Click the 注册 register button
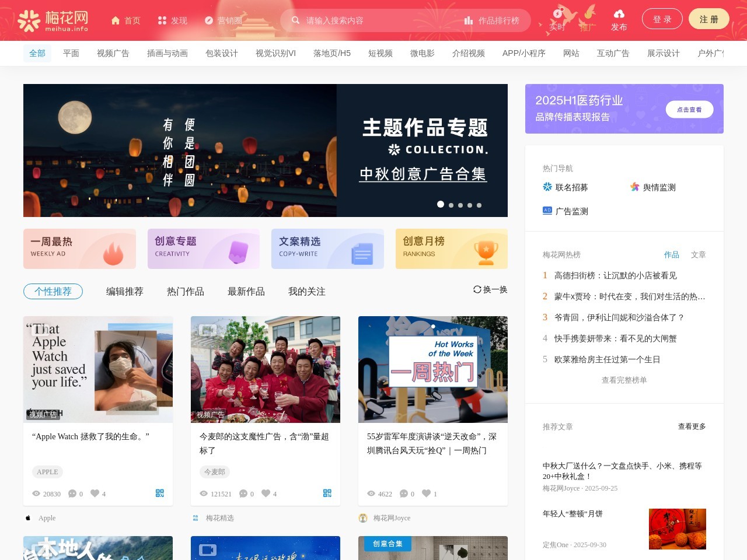 tap(708, 19)
